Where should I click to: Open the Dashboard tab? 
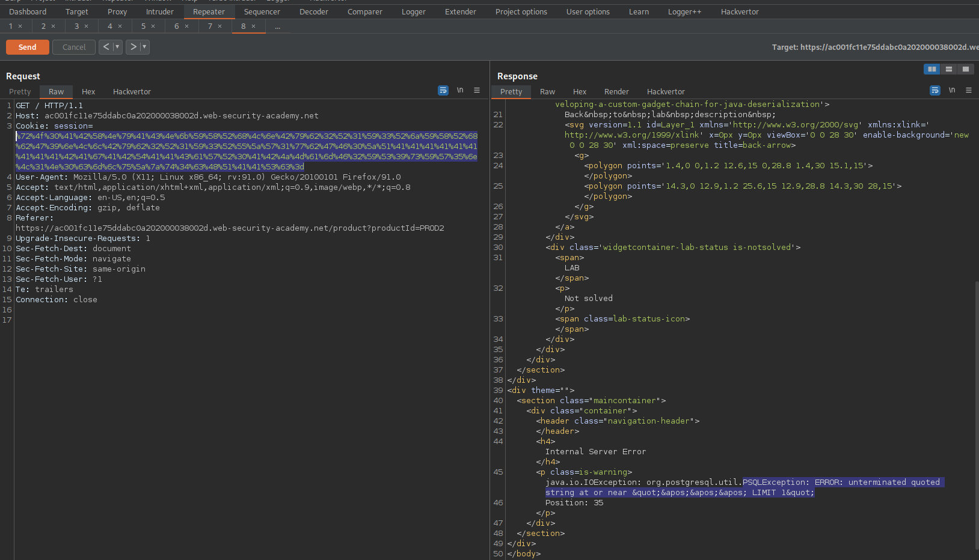pos(28,11)
